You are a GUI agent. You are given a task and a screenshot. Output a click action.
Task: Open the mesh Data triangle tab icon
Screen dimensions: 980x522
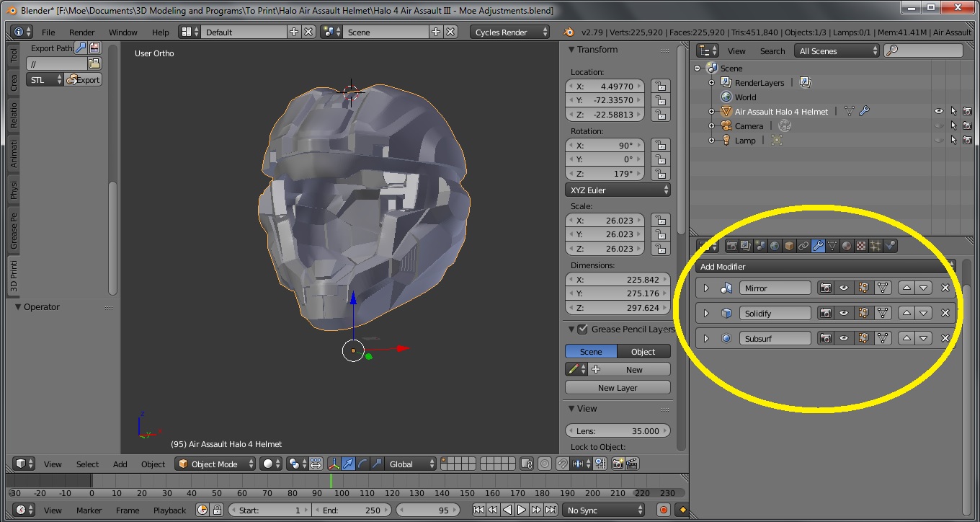pyautogui.click(x=832, y=246)
